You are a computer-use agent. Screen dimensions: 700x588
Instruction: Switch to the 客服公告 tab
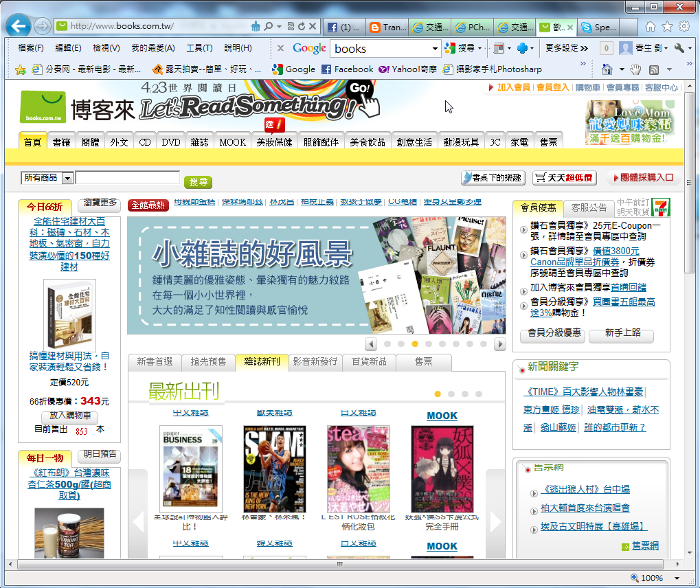click(589, 207)
